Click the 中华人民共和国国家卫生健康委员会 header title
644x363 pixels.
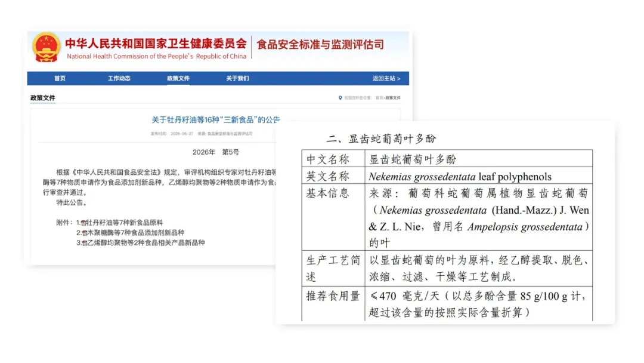(156, 43)
